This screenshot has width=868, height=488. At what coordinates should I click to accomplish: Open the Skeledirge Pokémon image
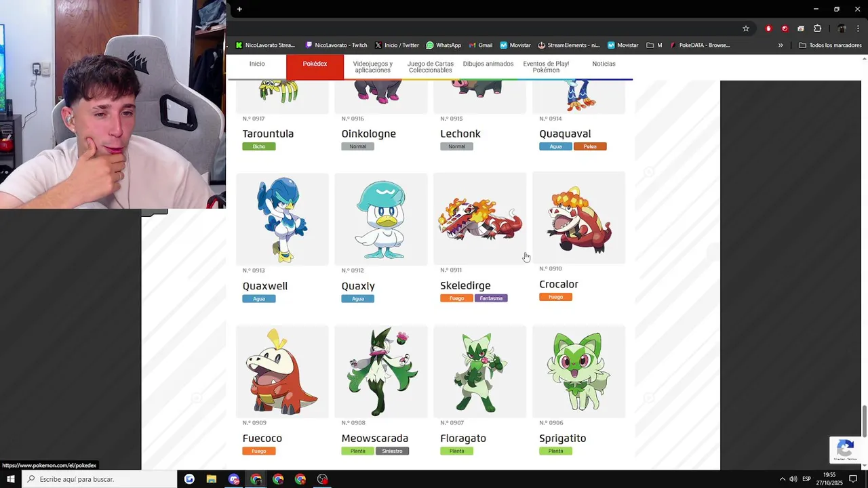[480, 218]
